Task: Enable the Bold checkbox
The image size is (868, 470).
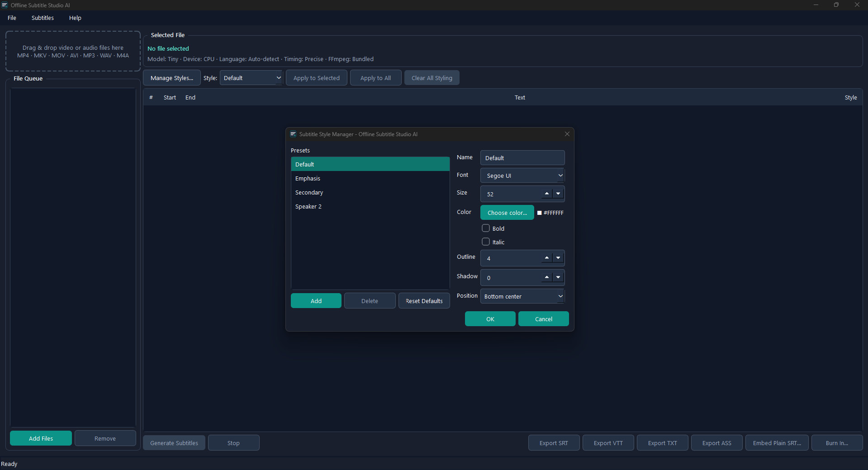Action: point(486,228)
